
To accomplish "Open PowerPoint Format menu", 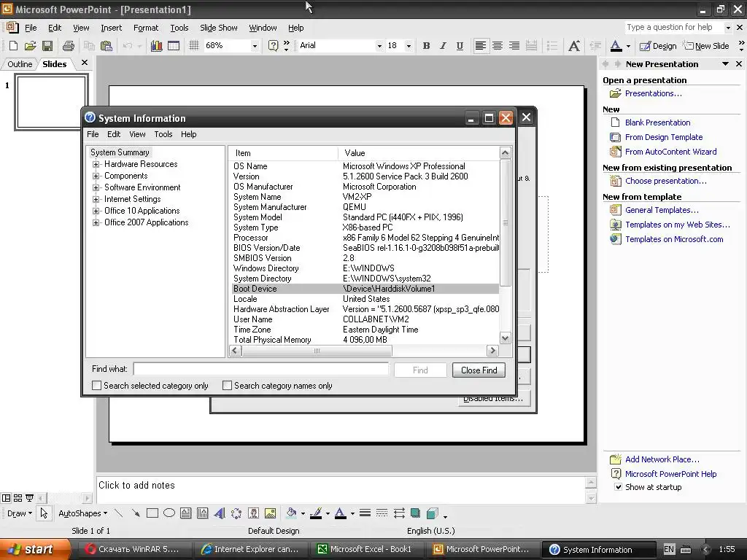I will pos(146,28).
